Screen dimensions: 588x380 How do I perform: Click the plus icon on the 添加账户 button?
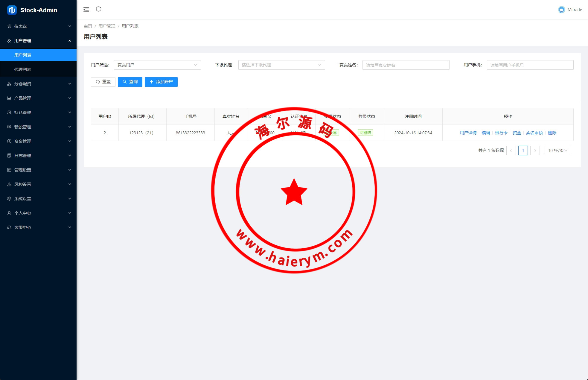click(x=152, y=82)
